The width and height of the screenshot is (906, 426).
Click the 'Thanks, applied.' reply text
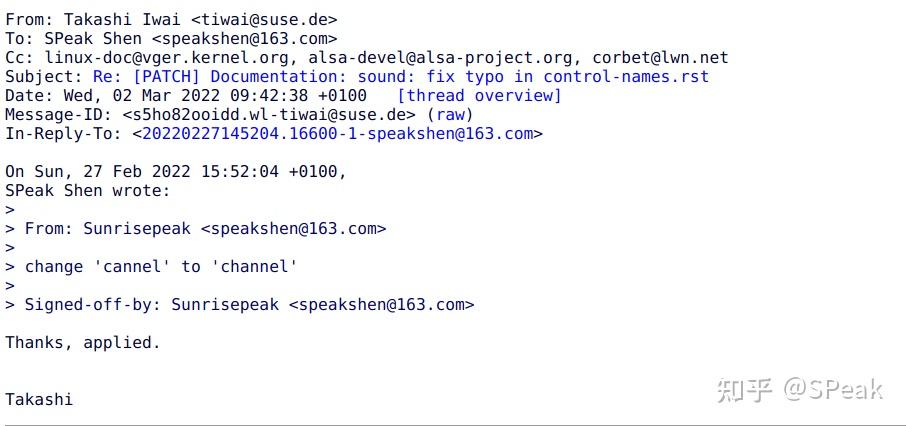click(83, 342)
